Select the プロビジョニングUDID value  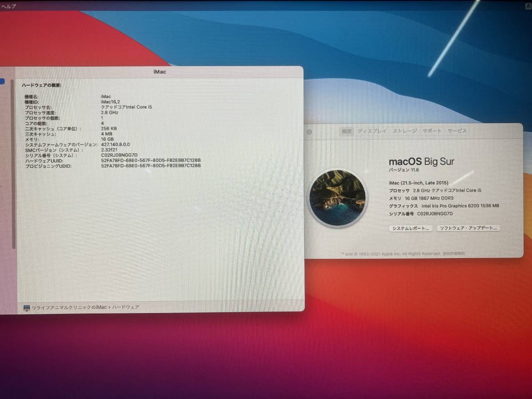tap(151, 166)
